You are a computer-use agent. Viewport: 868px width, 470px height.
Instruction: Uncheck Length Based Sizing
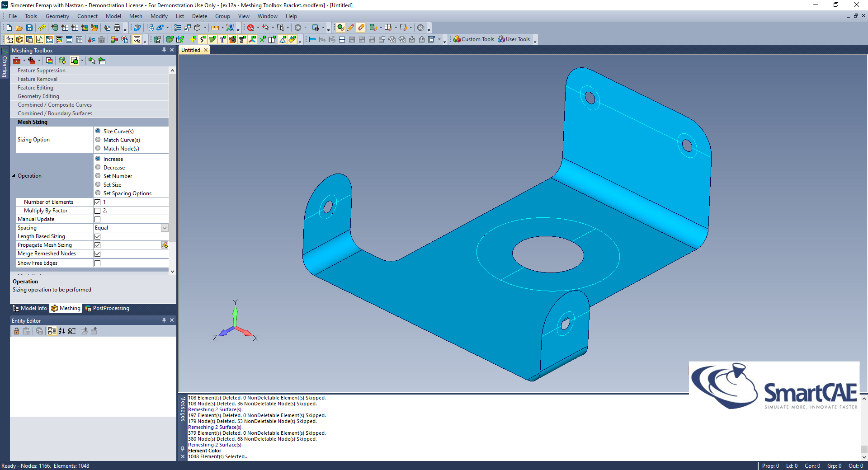(97, 236)
